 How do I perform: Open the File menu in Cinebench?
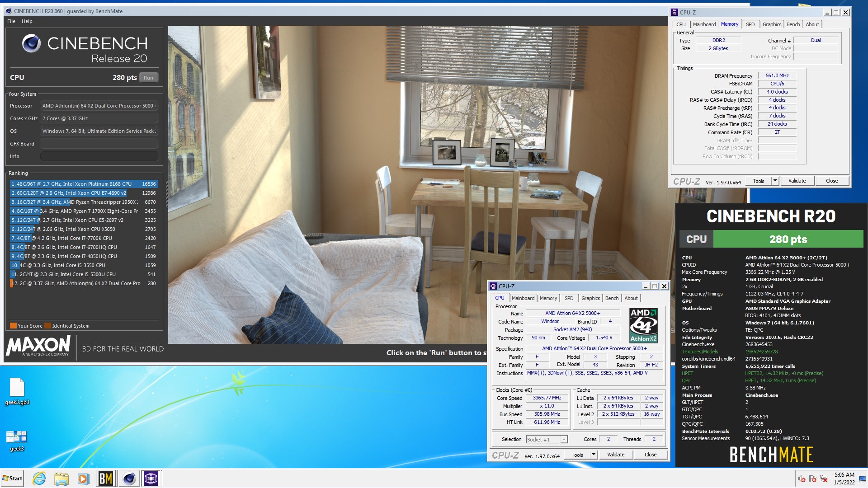(x=11, y=21)
